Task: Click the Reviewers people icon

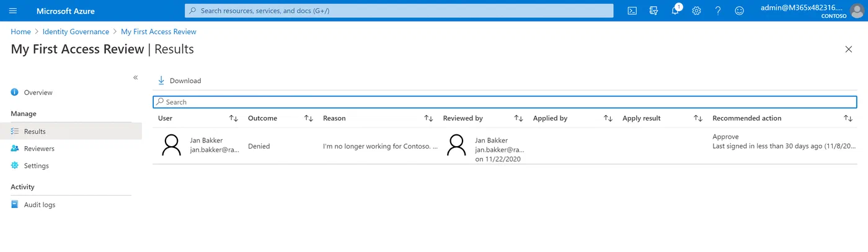Action: click(x=15, y=149)
